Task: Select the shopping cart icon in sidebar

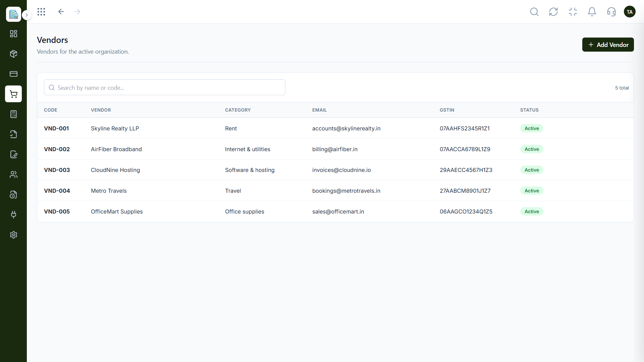Action: pos(13,94)
